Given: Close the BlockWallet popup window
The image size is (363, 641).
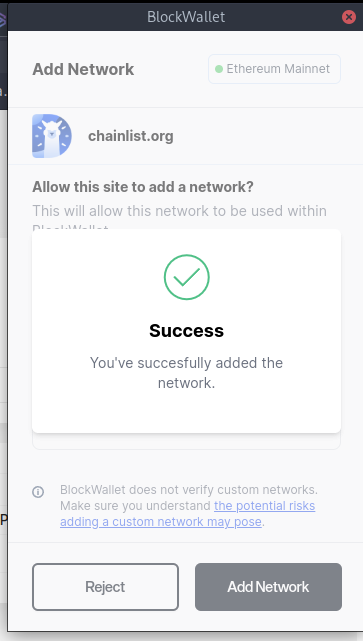Looking at the screenshot, I should pos(349,17).
